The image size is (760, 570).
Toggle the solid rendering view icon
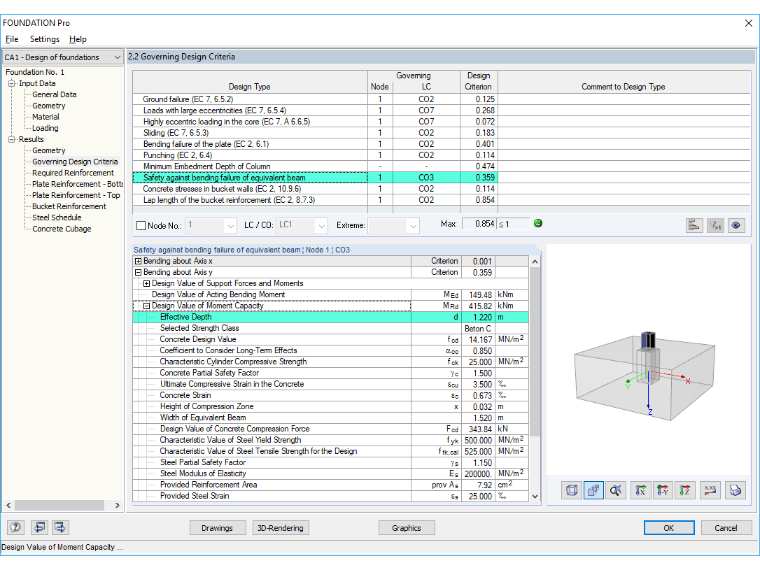(x=593, y=491)
